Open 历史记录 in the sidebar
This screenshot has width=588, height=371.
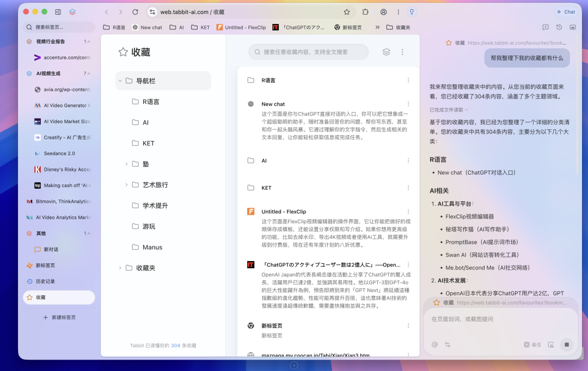59,281
